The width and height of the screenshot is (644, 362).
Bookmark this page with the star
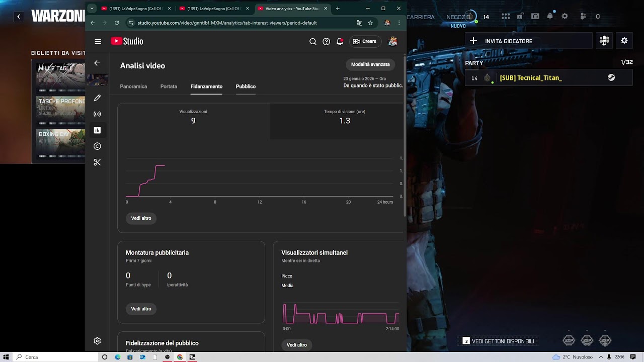[370, 23]
